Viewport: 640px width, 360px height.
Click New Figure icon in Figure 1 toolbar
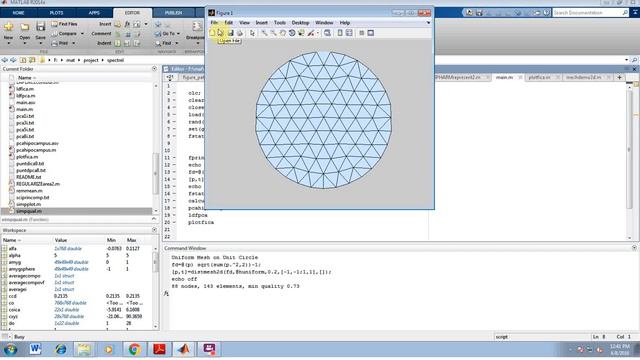(212, 33)
